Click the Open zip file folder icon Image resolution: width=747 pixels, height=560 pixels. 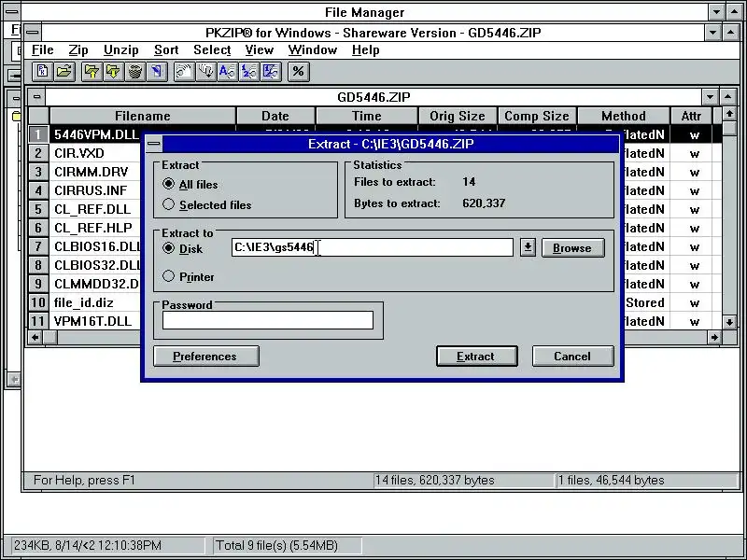pyautogui.click(x=63, y=72)
